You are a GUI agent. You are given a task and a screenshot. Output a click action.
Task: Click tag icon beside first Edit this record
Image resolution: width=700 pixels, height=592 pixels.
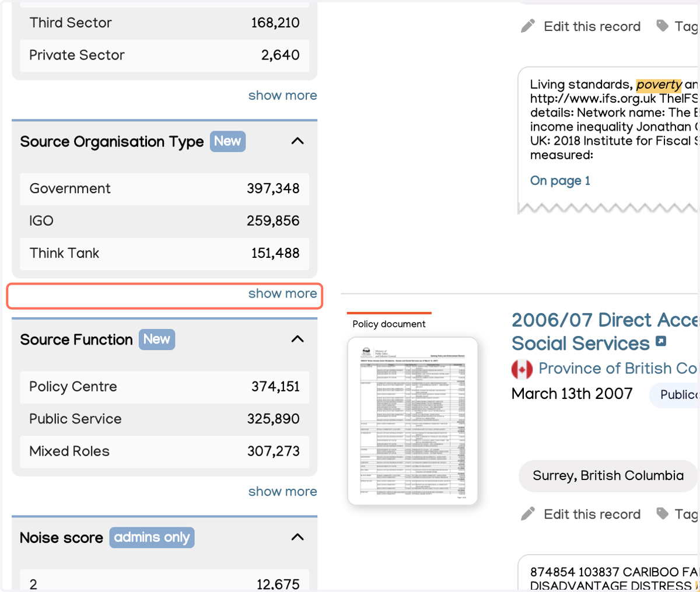pos(662,26)
